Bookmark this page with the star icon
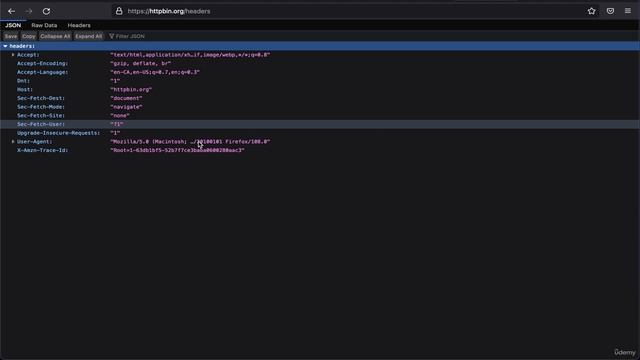This screenshot has width=640, height=360. (x=591, y=11)
